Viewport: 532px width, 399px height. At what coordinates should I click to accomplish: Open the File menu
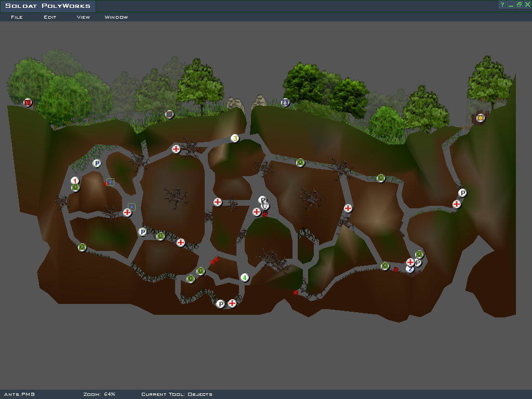tap(17, 17)
